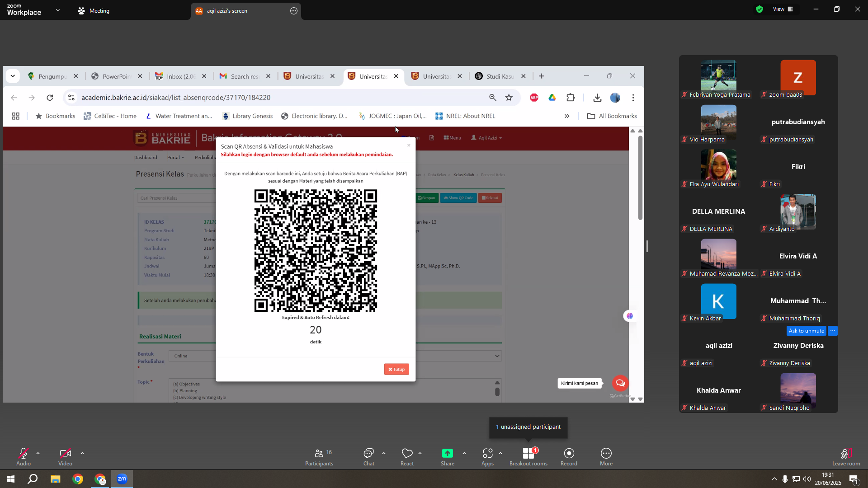
Task: Reload the page in the browser
Action: pos(50,98)
